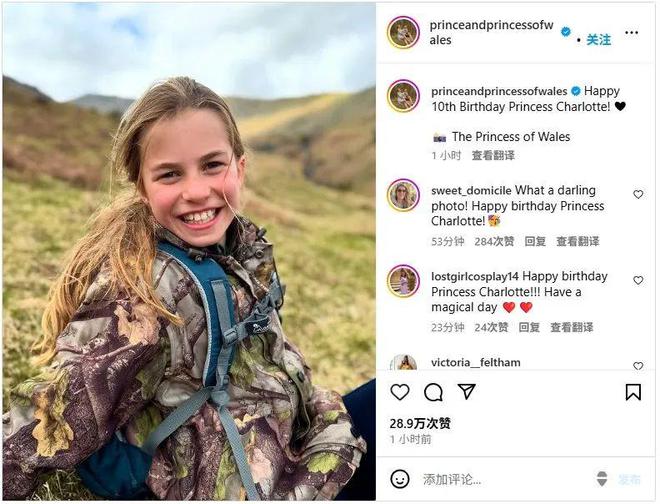Viewport: 660px width, 504px height.
Task: Share the post using the paper plane icon
Action: pos(466,392)
